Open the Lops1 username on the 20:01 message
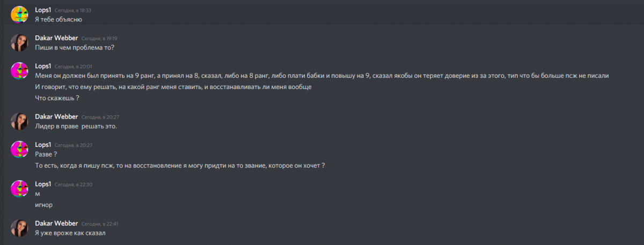 pyautogui.click(x=42, y=66)
